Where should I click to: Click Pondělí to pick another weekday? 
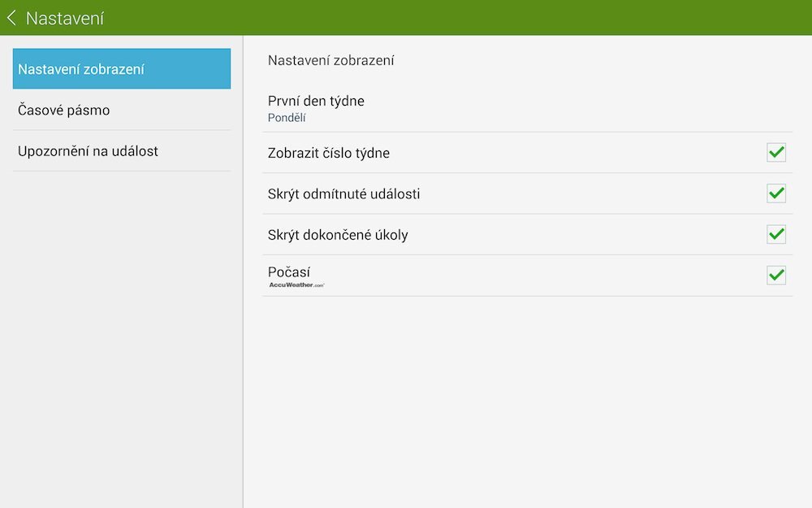click(286, 117)
